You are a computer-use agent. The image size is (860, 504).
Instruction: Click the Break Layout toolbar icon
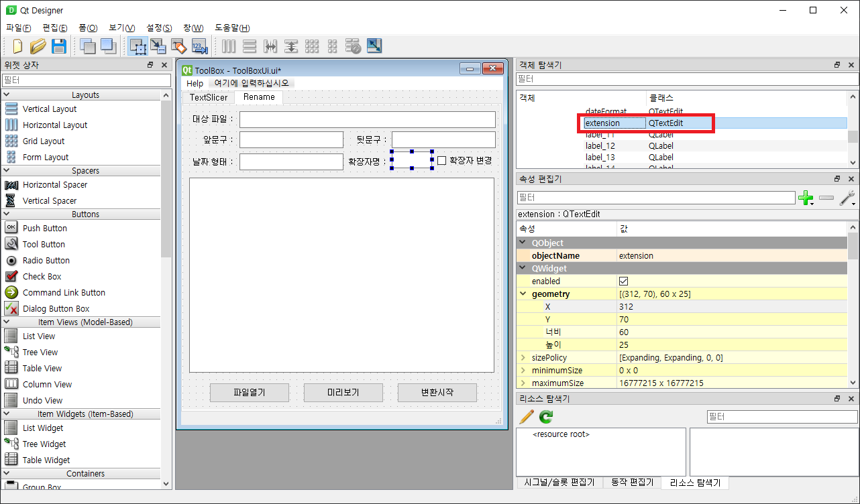point(354,46)
